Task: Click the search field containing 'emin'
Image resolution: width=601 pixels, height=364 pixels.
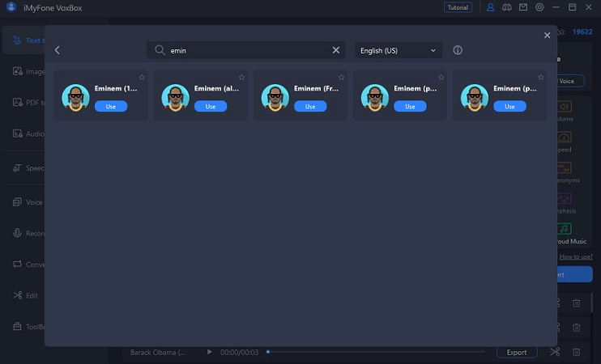Action: pos(245,50)
